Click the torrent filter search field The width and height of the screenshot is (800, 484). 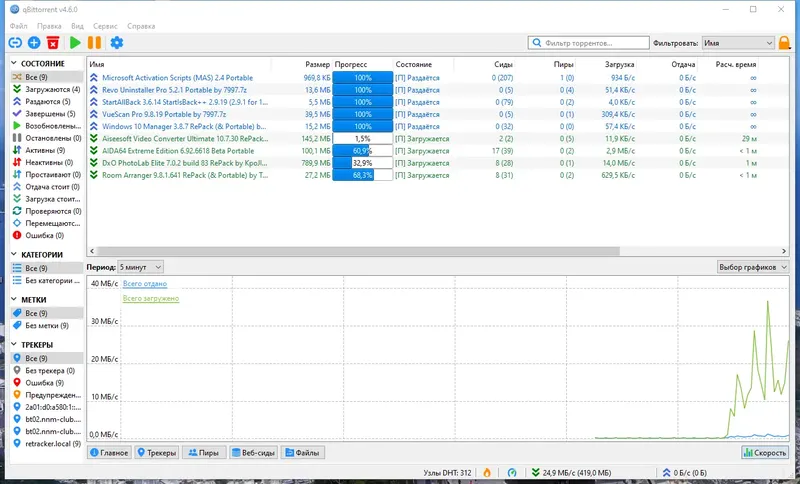pyautogui.click(x=589, y=43)
